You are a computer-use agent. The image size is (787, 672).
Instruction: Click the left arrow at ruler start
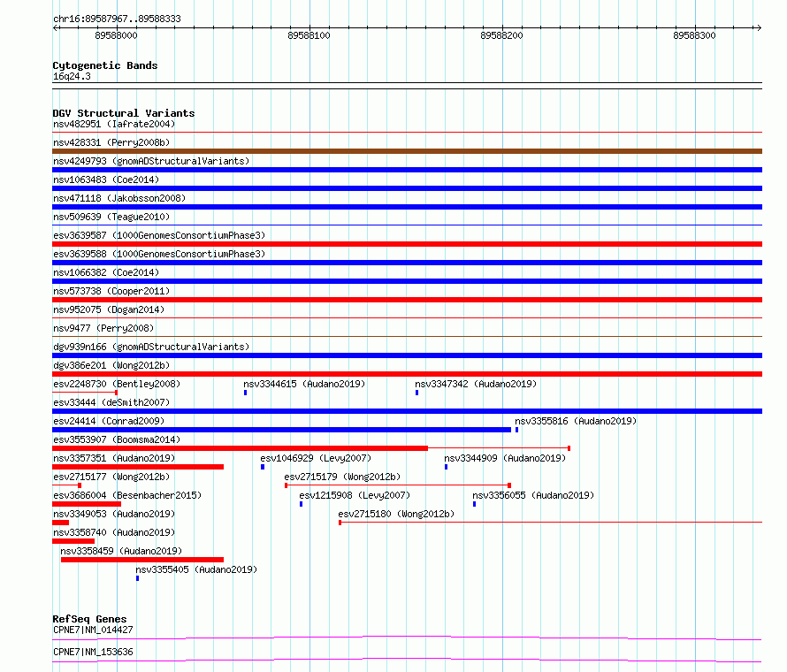click(56, 27)
